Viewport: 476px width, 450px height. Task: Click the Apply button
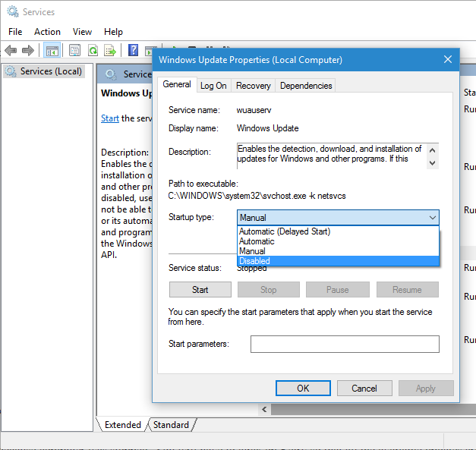coord(426,388)
